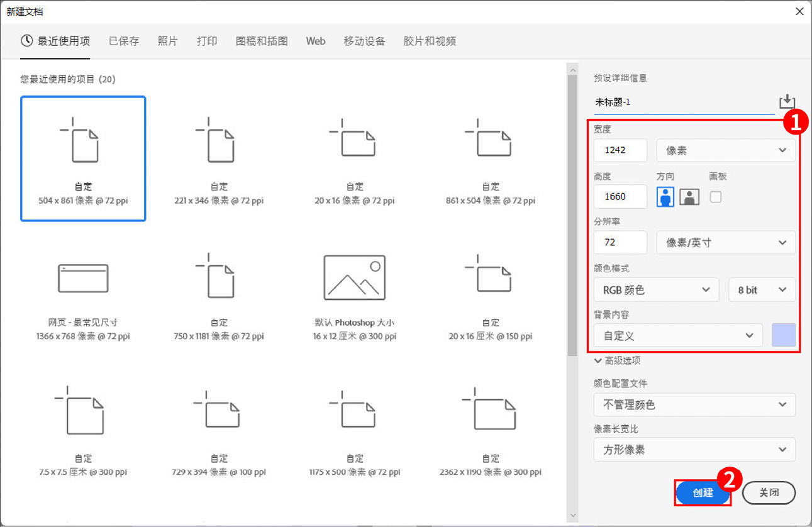Open the 移动设备 tab
This screenshot has width=812, height=527.
click(x=364, y=42)
